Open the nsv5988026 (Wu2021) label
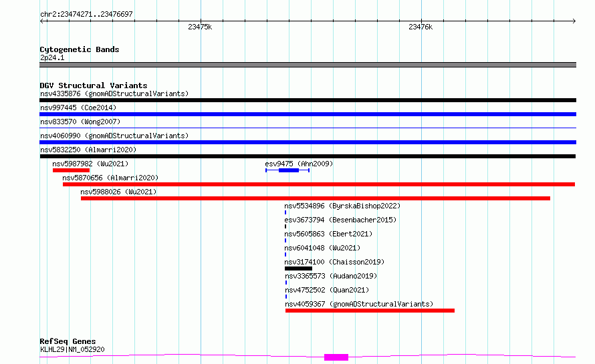The image size is (595, 364). [x=118, y=192]
